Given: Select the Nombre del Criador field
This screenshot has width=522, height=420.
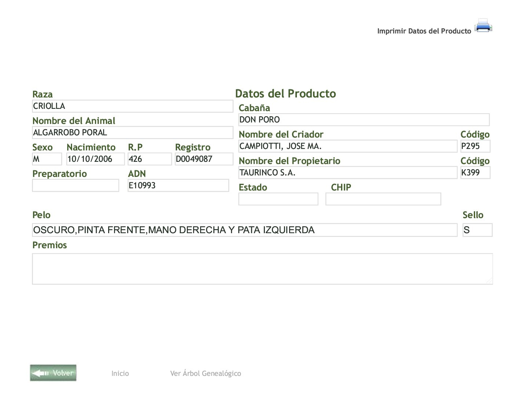Looking at the screenshot, I should [348, 146].
